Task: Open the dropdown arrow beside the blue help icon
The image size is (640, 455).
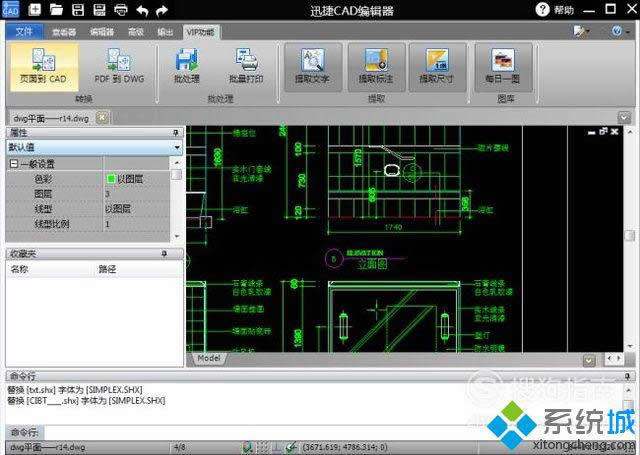Action: click(x=628, y=31)
